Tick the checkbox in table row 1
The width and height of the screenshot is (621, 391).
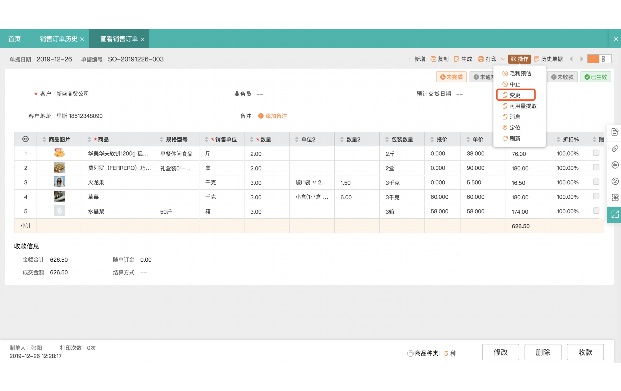(x=596, y=153)
